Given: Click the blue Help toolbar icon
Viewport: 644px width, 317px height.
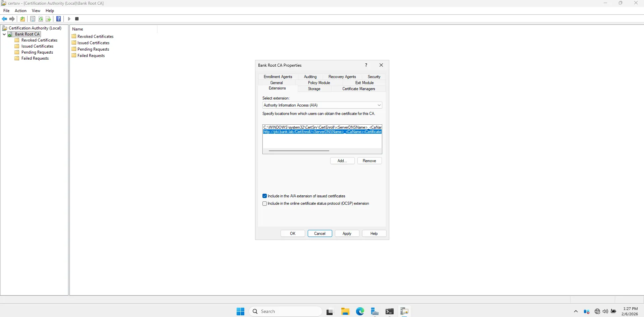Looking at the screenshot, I should pyautogui.click(x=58, y=19).
